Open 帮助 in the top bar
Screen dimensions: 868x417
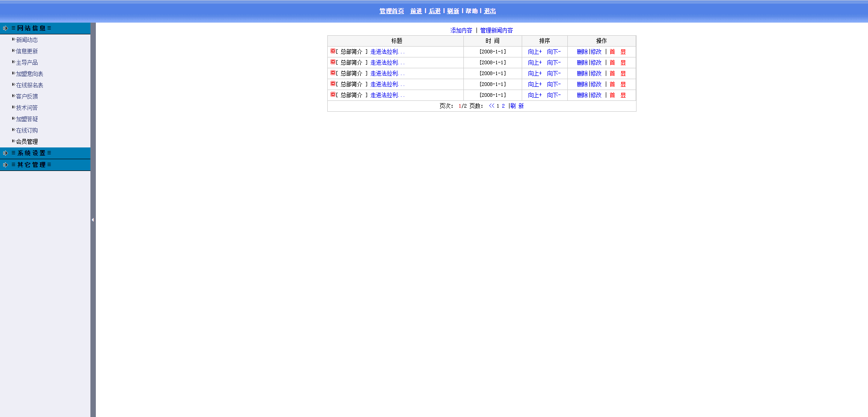pyautogui.click(x=472, y=11)
